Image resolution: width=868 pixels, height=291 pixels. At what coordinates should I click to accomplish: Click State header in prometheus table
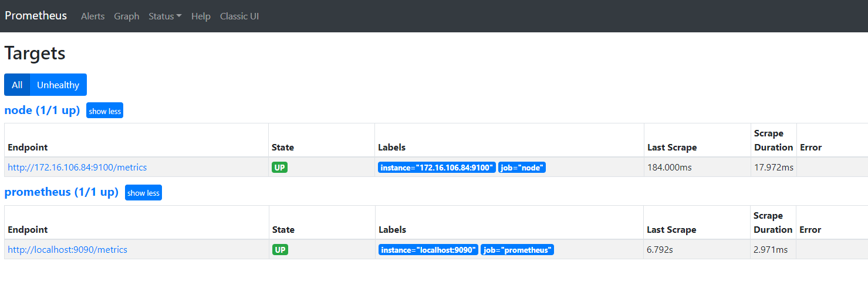(283, 230)
